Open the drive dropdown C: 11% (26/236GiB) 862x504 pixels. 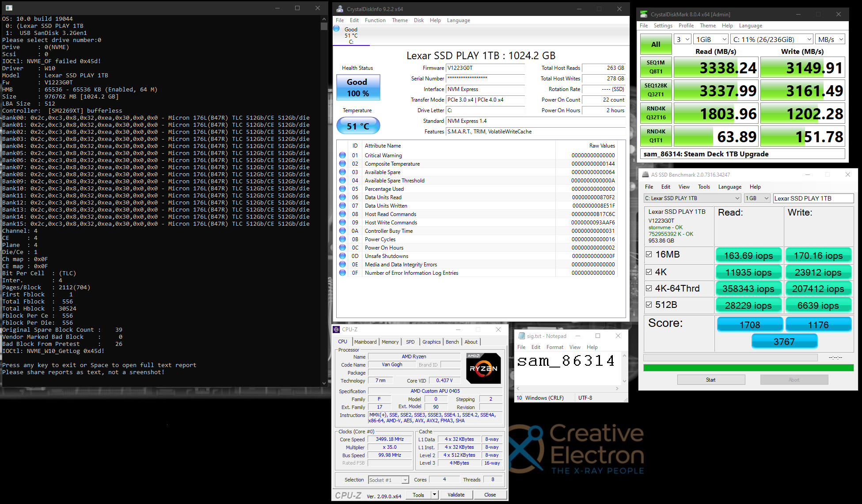tap(771, 39)
